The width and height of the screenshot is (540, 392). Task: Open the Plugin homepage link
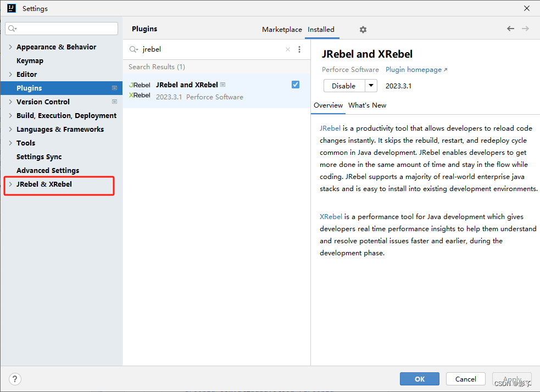click(x=416, y=70)
